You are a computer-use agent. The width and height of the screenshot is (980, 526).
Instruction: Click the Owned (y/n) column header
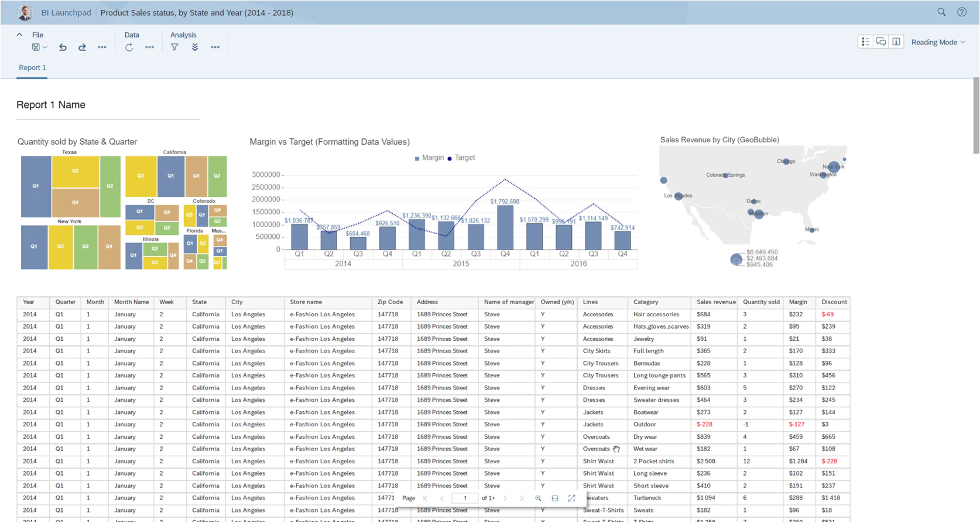pyautogui.click(x=557, y=302)
